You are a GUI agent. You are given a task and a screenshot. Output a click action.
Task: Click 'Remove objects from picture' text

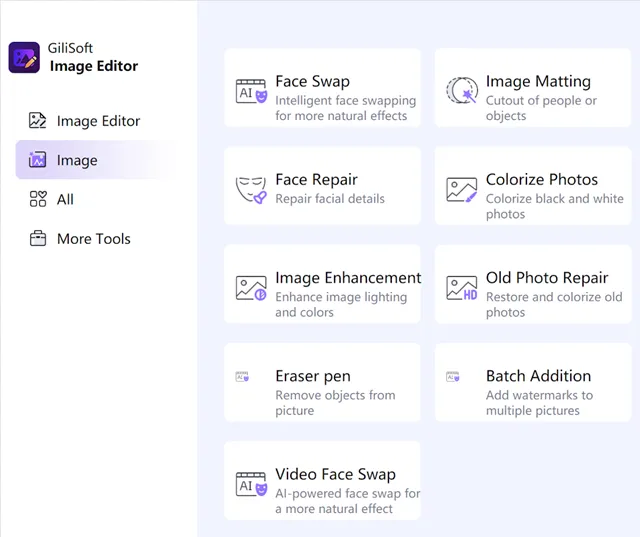pos(336,403)
